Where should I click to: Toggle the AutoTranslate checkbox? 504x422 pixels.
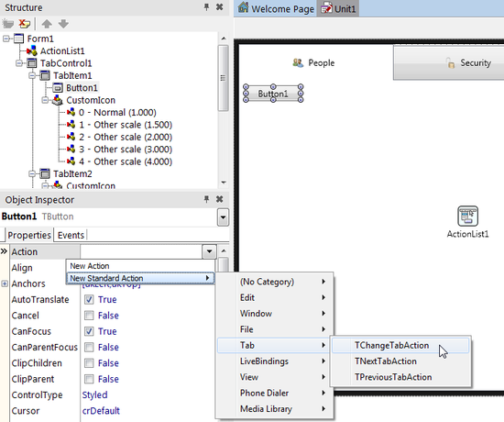pos(89,300)
